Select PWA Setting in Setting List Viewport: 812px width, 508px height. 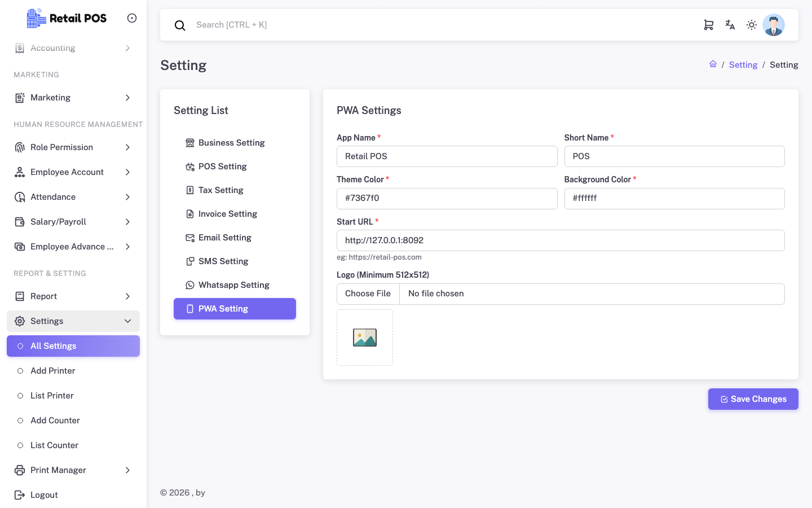coord(235,309)
